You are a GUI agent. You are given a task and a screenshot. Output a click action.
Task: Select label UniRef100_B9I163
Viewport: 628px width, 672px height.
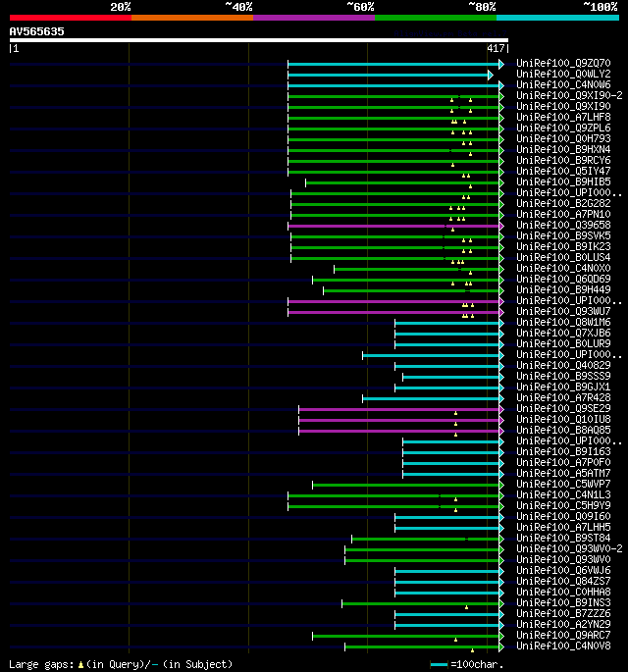563,451
